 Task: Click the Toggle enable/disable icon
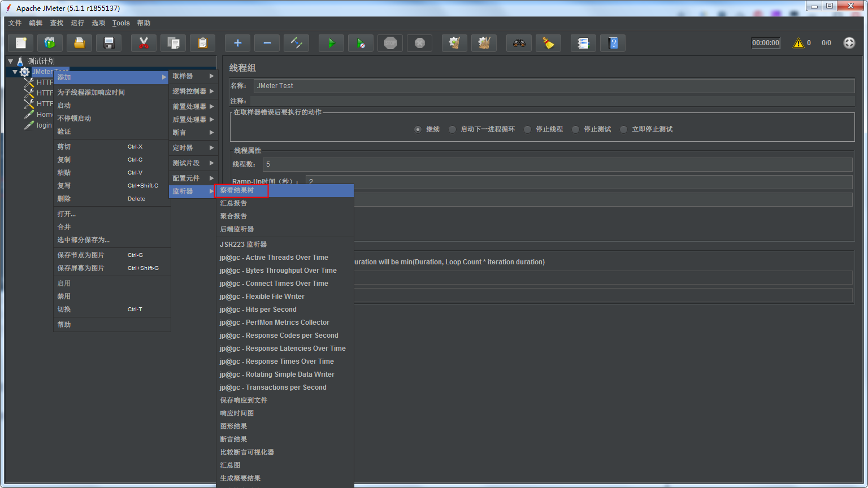click(296, 43)
